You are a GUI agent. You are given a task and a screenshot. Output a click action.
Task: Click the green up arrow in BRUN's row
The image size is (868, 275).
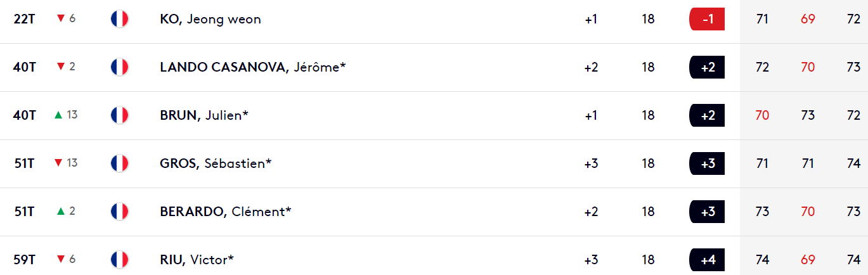point(58,115)
